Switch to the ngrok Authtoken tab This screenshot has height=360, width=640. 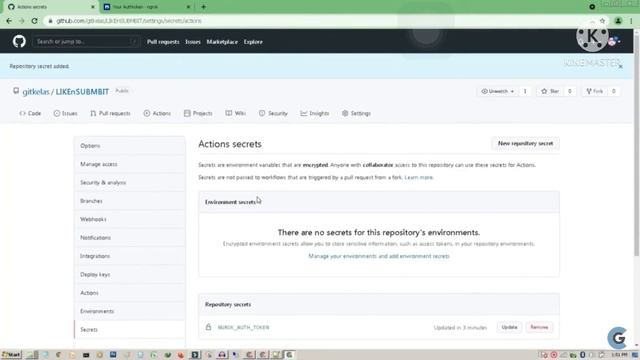[x=147, y=7]
